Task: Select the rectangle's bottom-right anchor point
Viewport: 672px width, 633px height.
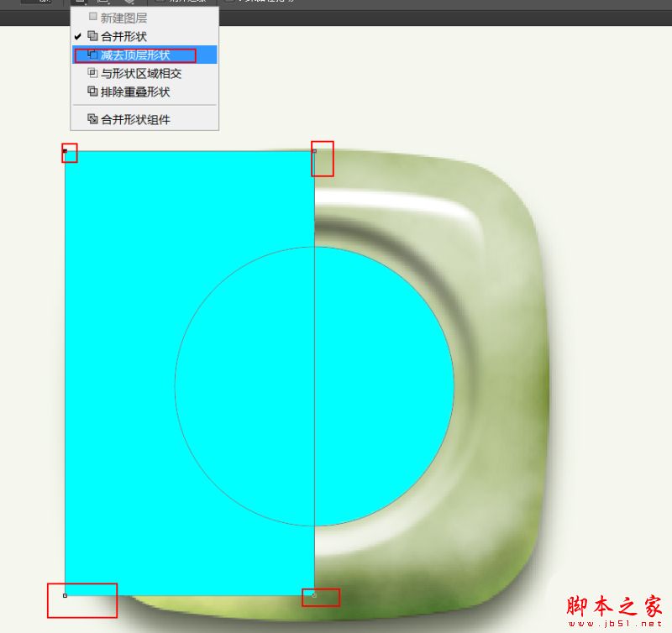Action: coord(314,596)
